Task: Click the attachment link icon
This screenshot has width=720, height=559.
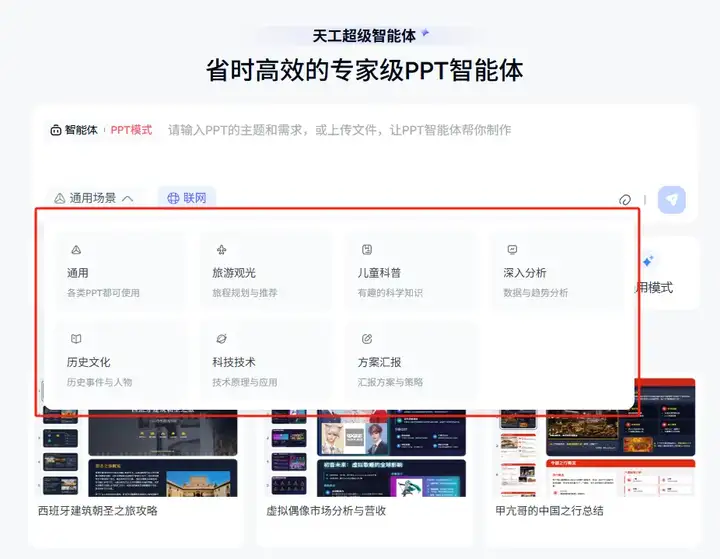Action: click(624, 200)
